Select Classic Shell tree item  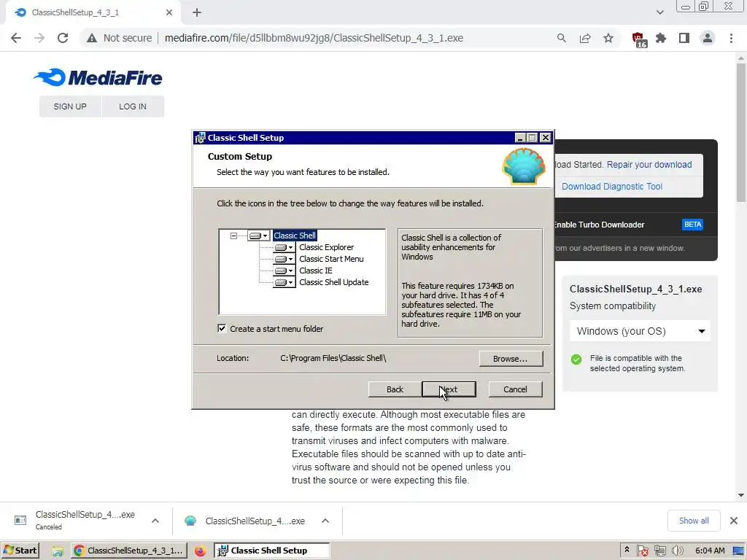(295, 236)
